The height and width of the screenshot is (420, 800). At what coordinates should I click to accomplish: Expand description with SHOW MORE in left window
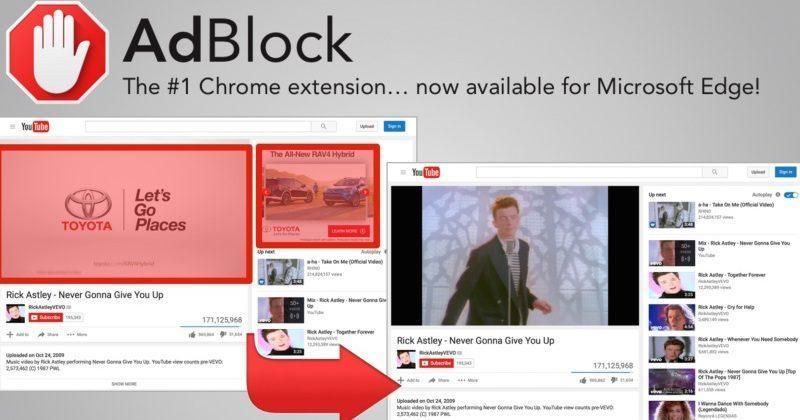124,383
